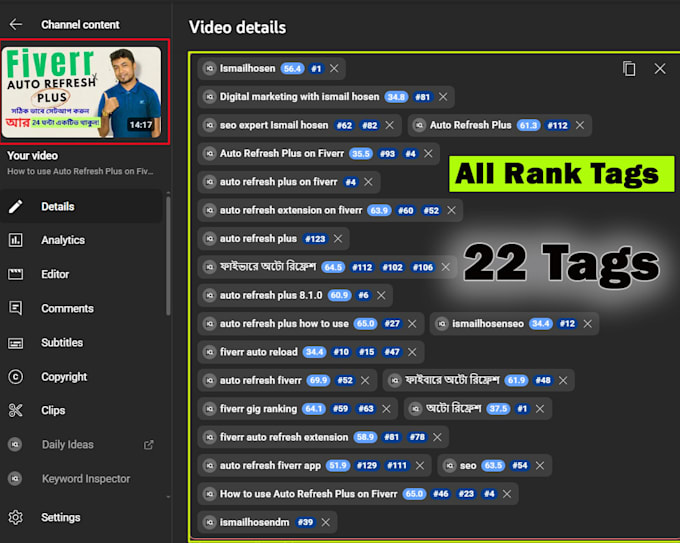Click the Keyword Inspector IQ icon
This screenshot has height=543, width=680.
(x=15, y=479)
